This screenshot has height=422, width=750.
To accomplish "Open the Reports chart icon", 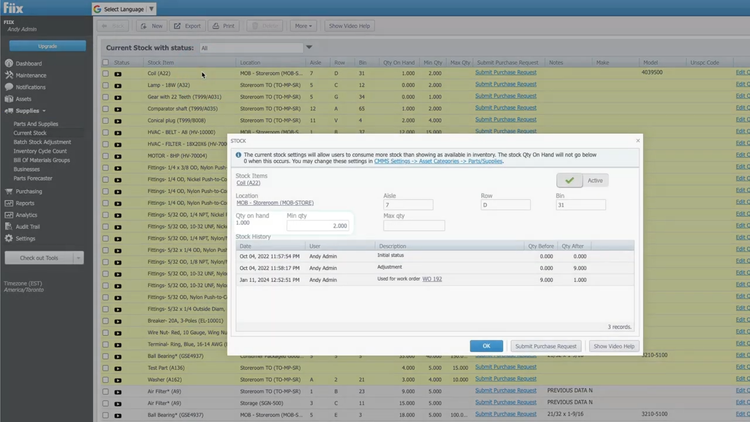I will pyautogui.click(x=9, y=203).
